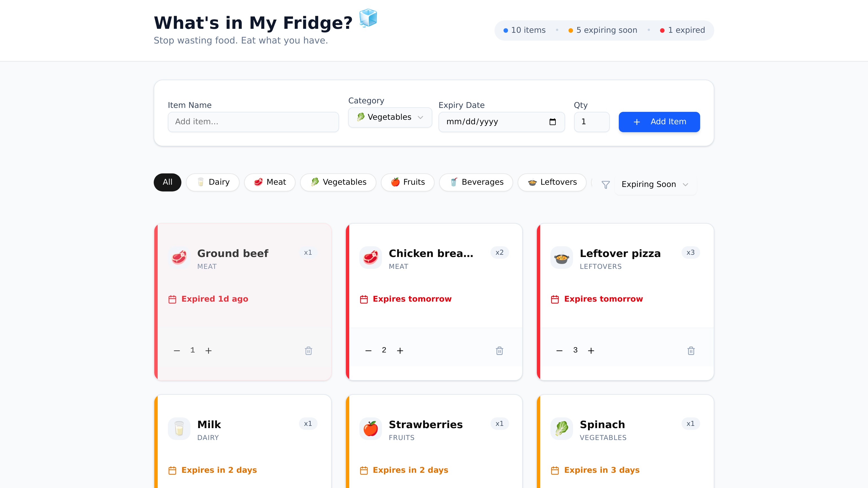The image size is (868, 488).
Task: Toggle the Meat category filter
Action: click(270, 182)
